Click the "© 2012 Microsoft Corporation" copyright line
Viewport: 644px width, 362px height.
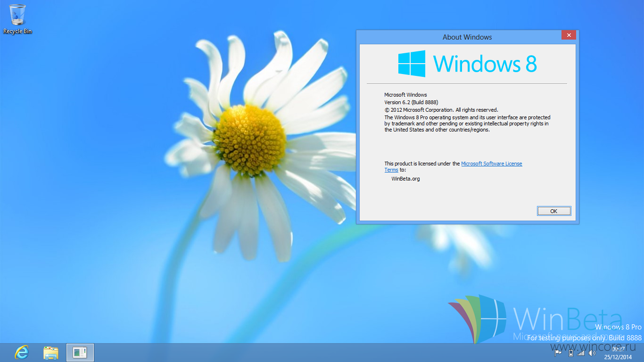click(x=441, y=110)
